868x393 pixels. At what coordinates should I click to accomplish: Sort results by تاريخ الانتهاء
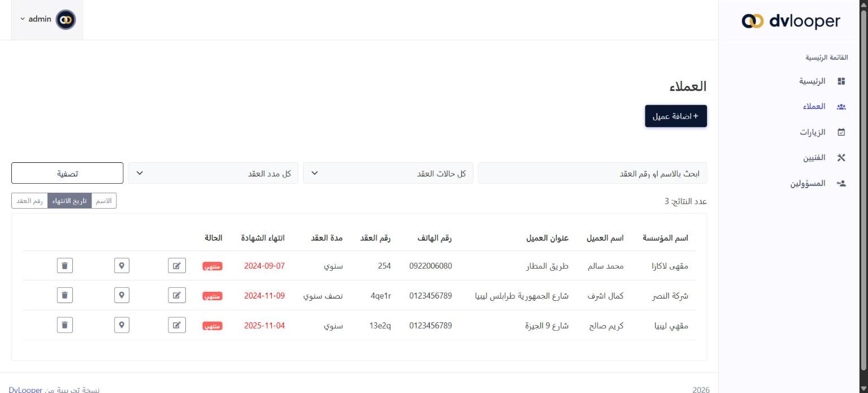pyautogui.click(x=70, y=201)
